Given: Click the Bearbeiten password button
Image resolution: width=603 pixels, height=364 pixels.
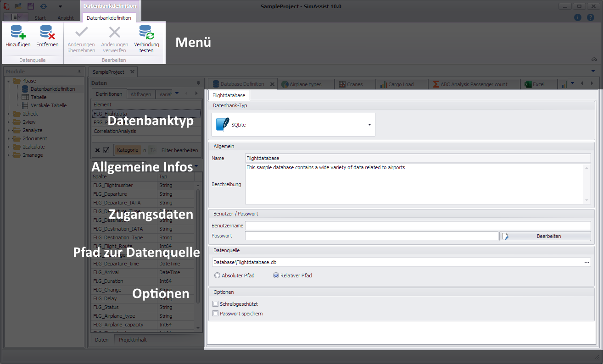Looking at the screenshot, I should tap(545, 236).
